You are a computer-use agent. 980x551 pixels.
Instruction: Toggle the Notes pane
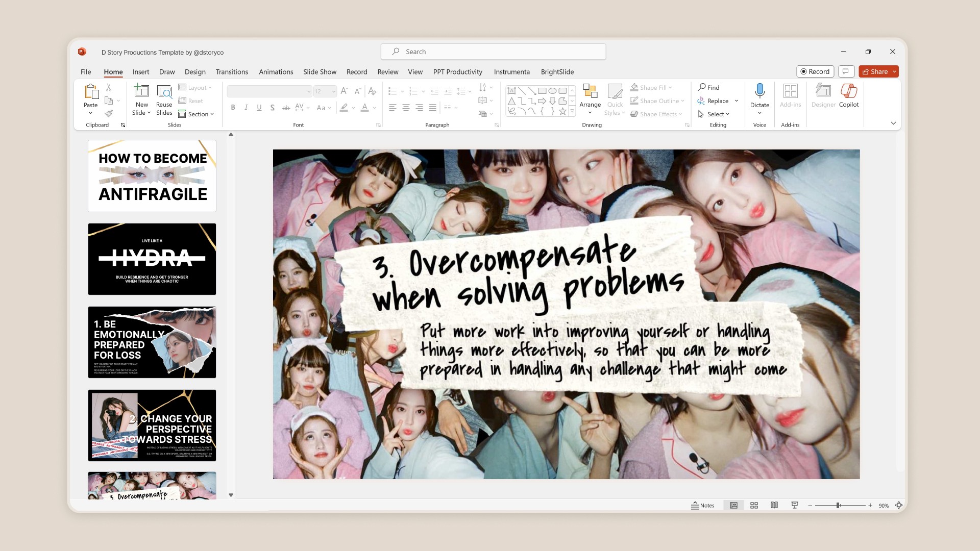703,505
